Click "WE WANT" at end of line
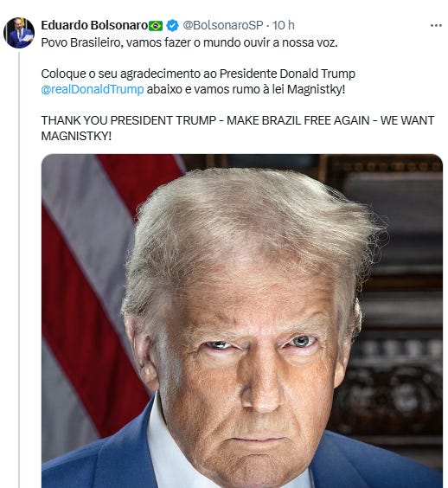Viewport: 448px width, 488px height. pyautogui.click(x=407, y=120)
